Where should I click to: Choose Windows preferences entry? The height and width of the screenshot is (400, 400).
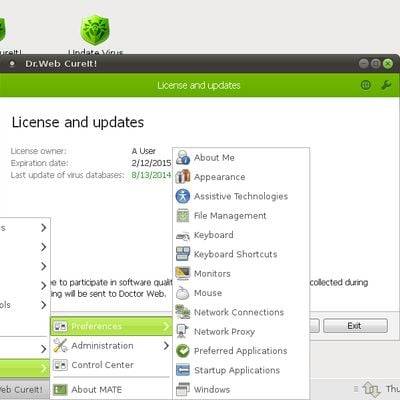(x=241, y=389)
